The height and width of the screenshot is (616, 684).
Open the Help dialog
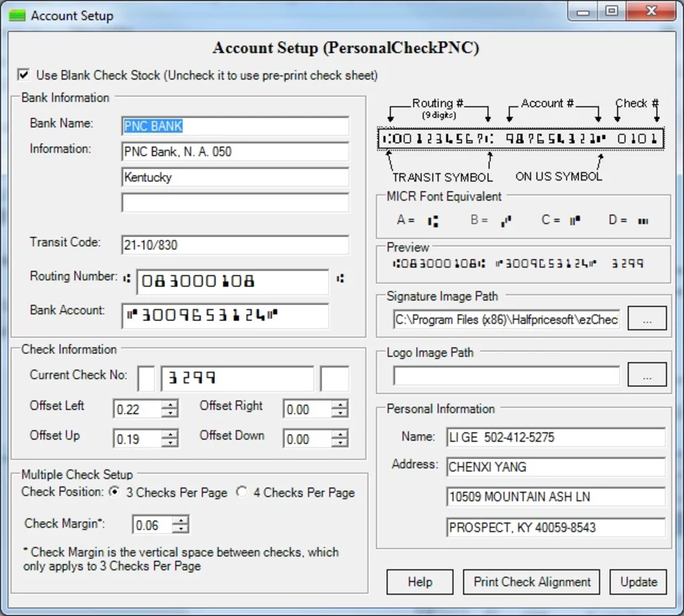[420, 582]
